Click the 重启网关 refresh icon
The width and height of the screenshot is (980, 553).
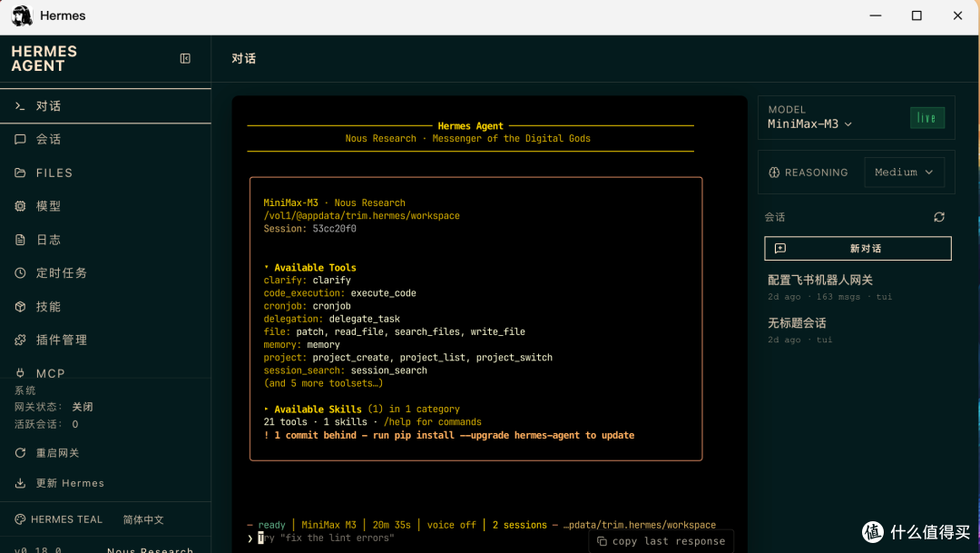coord(20,453)
